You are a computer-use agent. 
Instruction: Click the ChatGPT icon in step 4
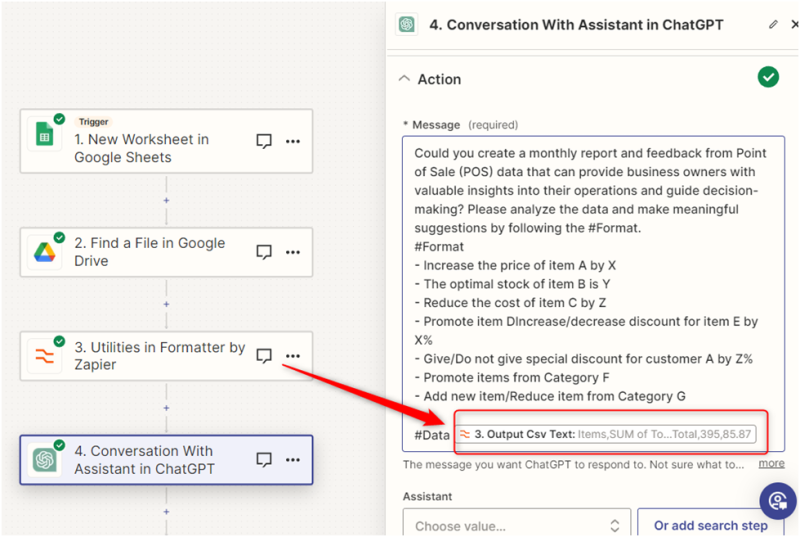coord(44,459)
